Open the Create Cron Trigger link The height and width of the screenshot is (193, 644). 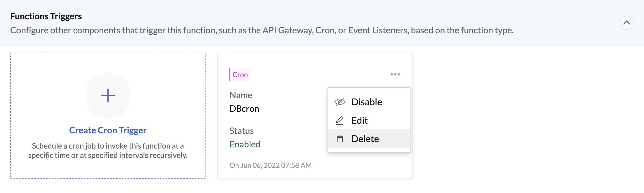coord(108,130)
